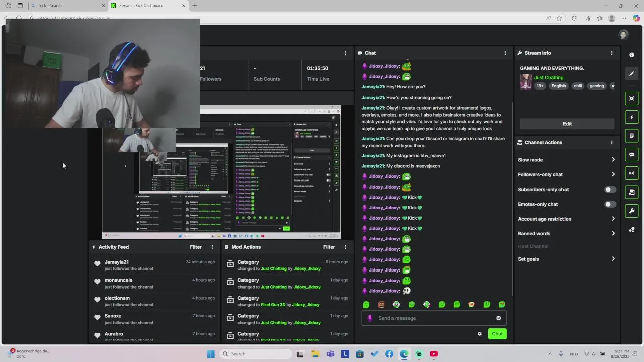The image size is (644, 362).
Task: Click the Send a message input field
Action: [434, 318]
